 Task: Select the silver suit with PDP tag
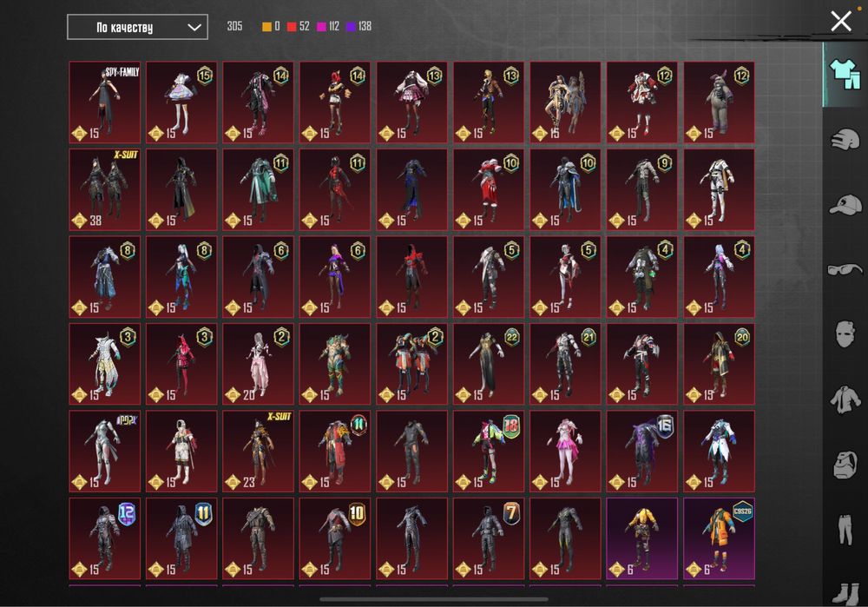click(105, 452)
